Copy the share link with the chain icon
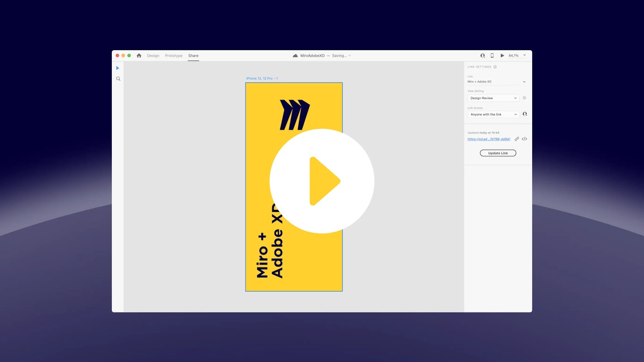Image resolution: width=644 pixels, height=362 pixels. click(517, 139)
